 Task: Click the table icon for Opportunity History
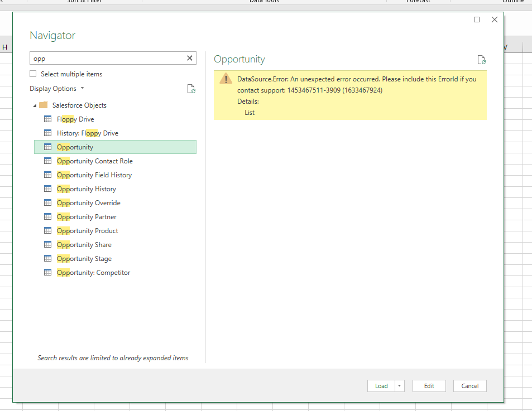pos(48,188)
